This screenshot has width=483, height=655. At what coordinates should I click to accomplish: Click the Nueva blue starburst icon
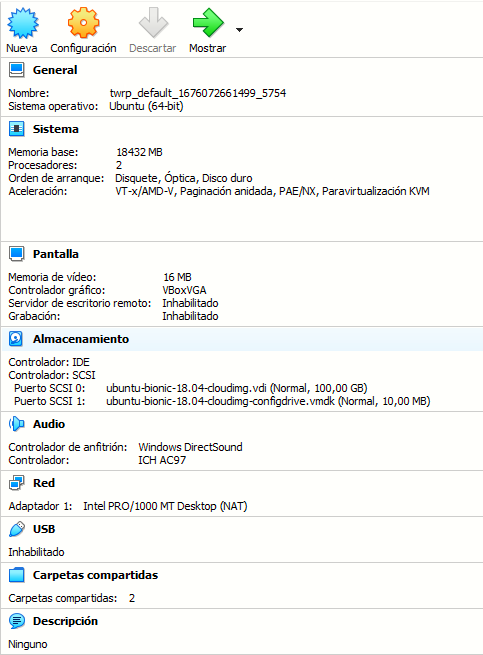pos(23,23)
